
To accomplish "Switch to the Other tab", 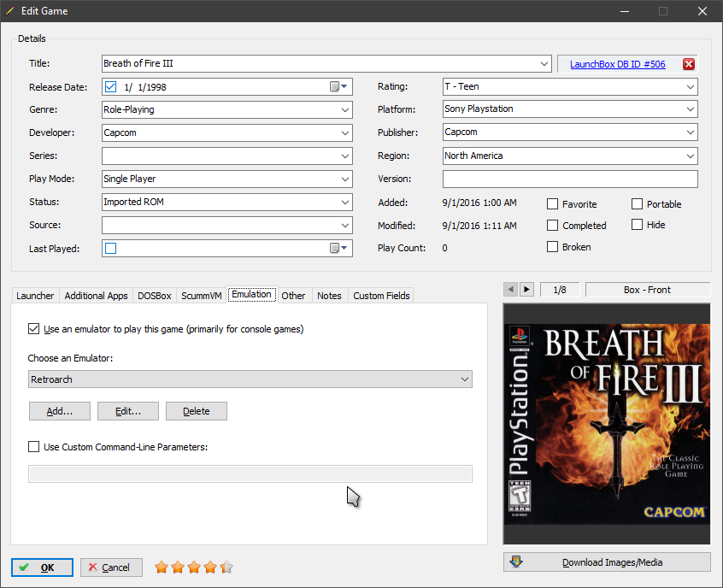I will [x=293, y=296].
